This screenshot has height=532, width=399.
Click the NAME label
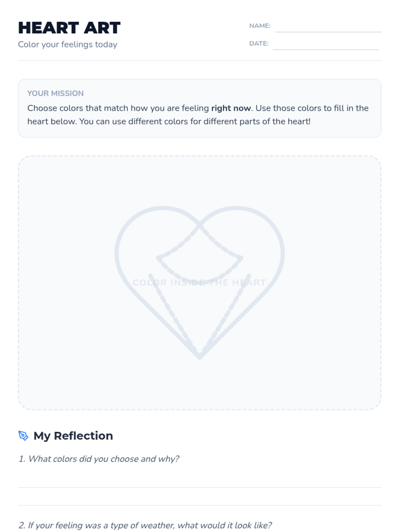(x=260, y=26)
